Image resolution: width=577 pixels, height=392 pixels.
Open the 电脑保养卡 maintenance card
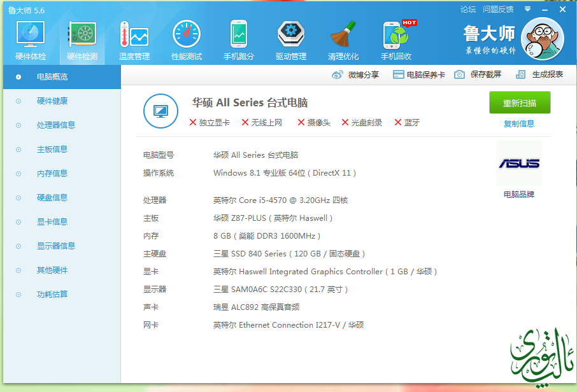419,74
